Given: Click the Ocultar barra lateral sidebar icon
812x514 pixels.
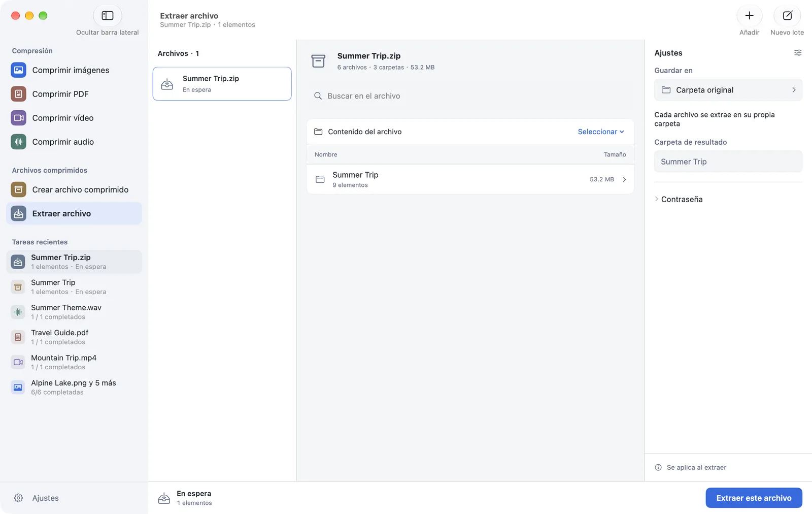Looking at the screenshot, I should tap(108, 16).
